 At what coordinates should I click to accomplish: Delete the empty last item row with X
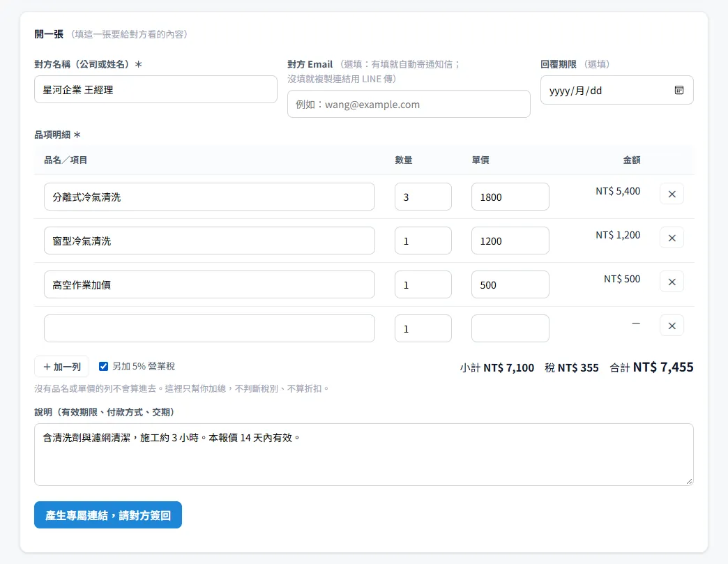point(672,326)
